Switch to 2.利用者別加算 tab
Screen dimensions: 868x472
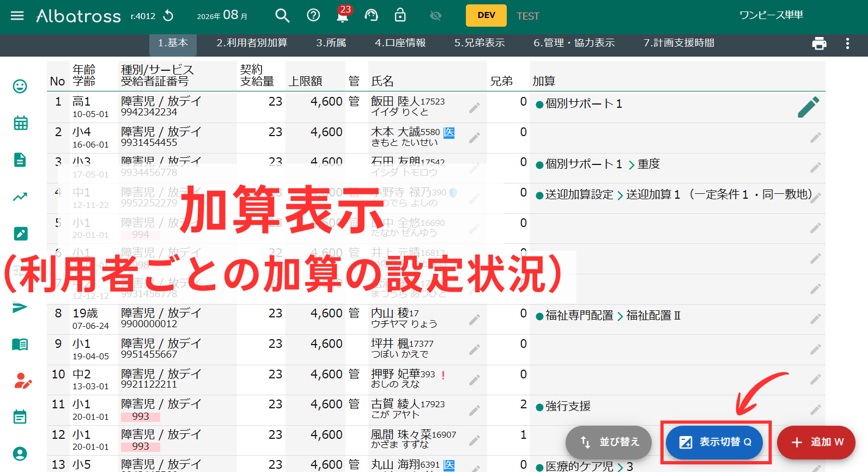click(x=252, y=43)
